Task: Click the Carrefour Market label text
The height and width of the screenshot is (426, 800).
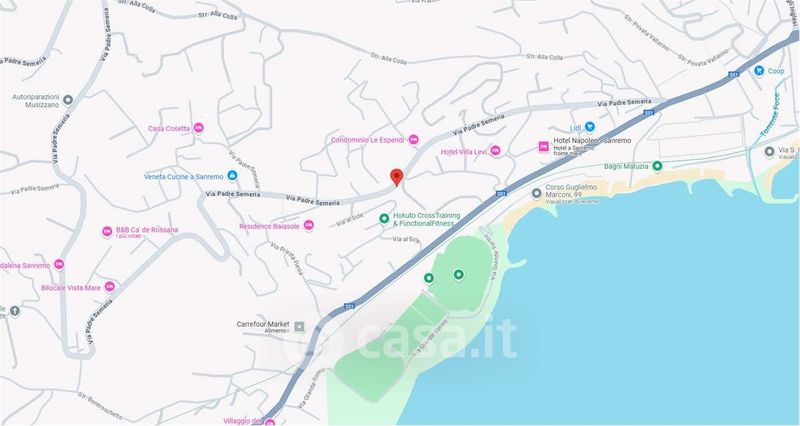Action: 263,324
